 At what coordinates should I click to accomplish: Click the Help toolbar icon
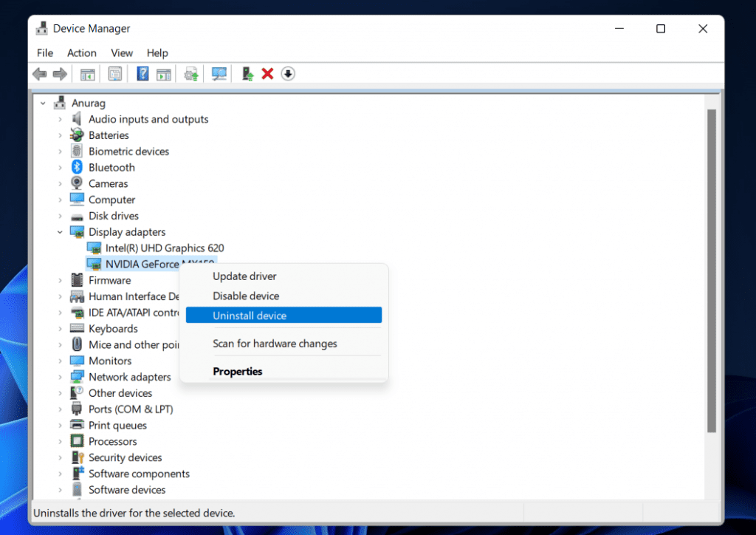tap(141, 73)
